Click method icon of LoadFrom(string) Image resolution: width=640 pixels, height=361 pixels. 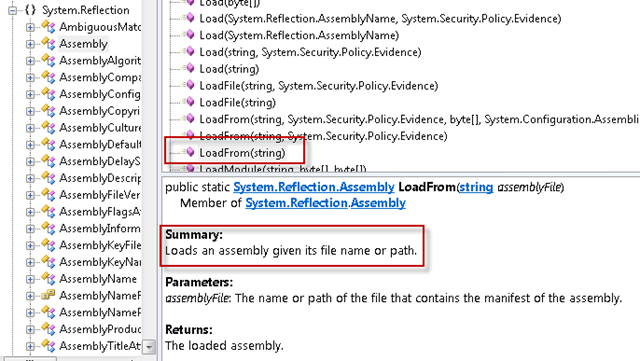pos(189,152)
